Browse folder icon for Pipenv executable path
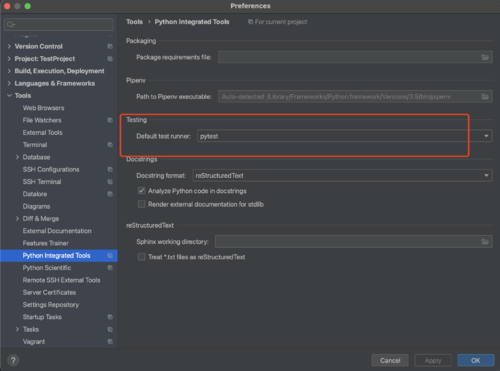 [x=485, y=97]
